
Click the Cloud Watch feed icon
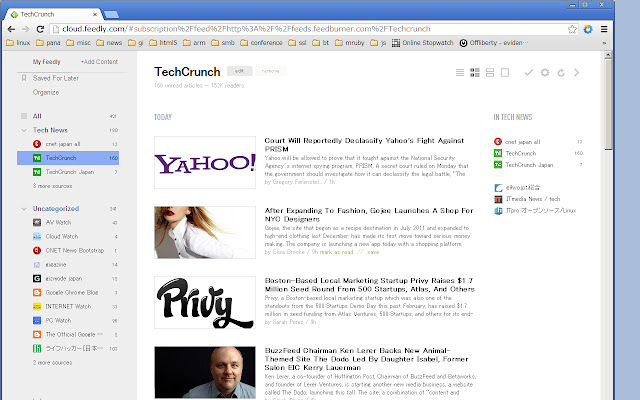pos(37,236)
